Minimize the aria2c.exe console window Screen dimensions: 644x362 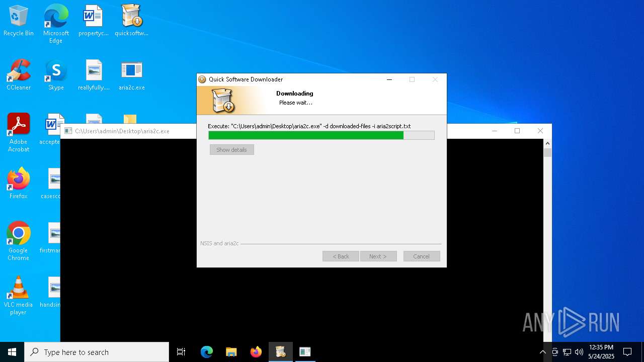point(494,131)
